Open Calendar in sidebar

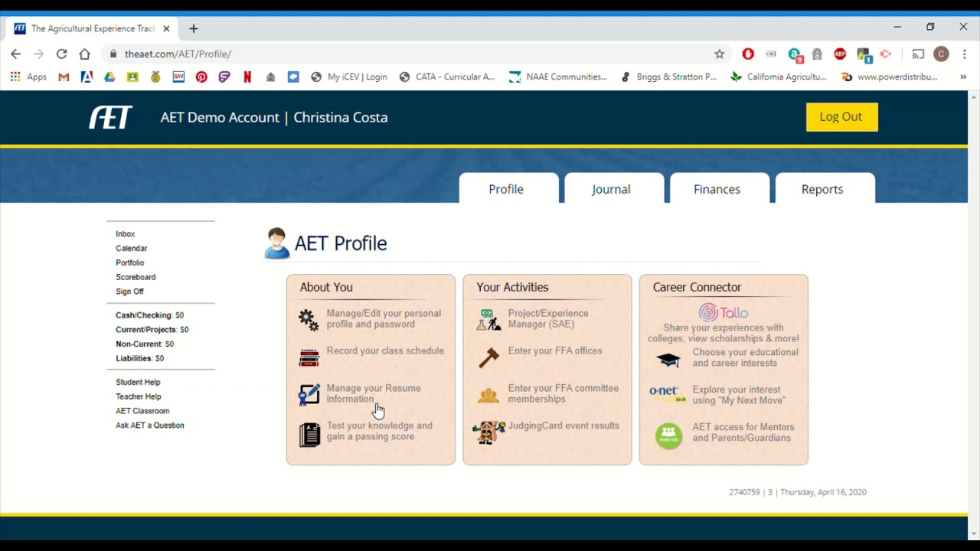(131, 249)
